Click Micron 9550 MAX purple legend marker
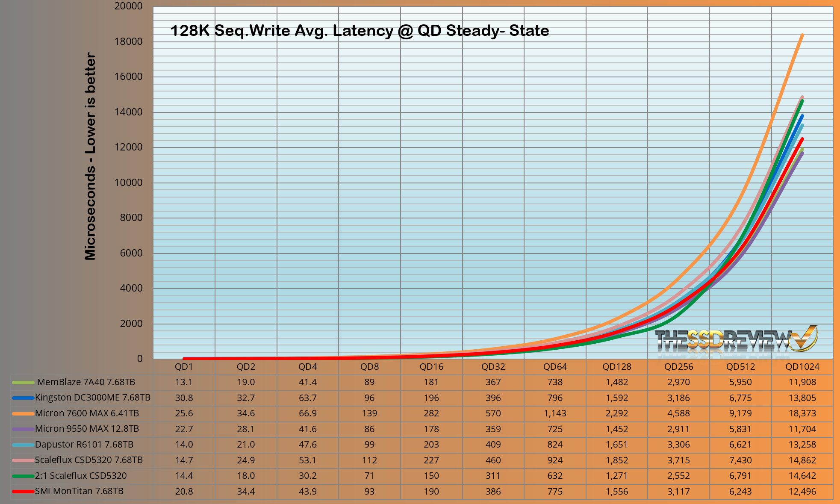840x504 pixels. [x=23, y=429]
